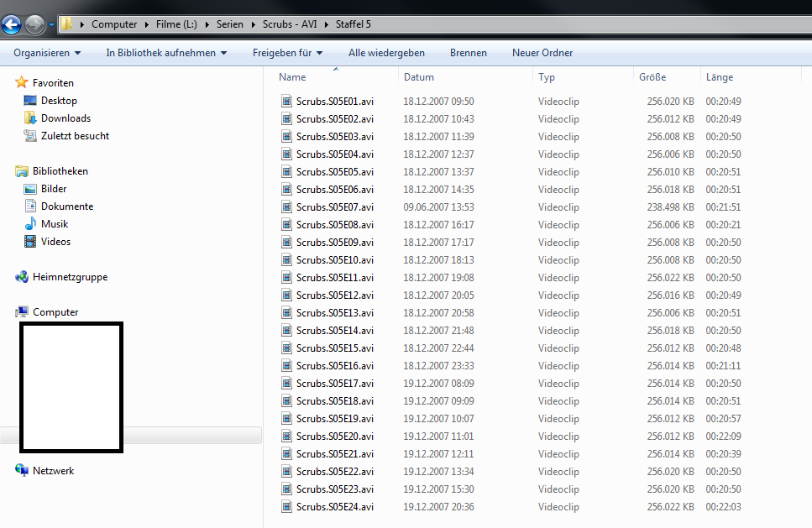Click video icon of Scrubs.S05E08.avi
Screen dimensions: 812x528
(x=286, y=224)
